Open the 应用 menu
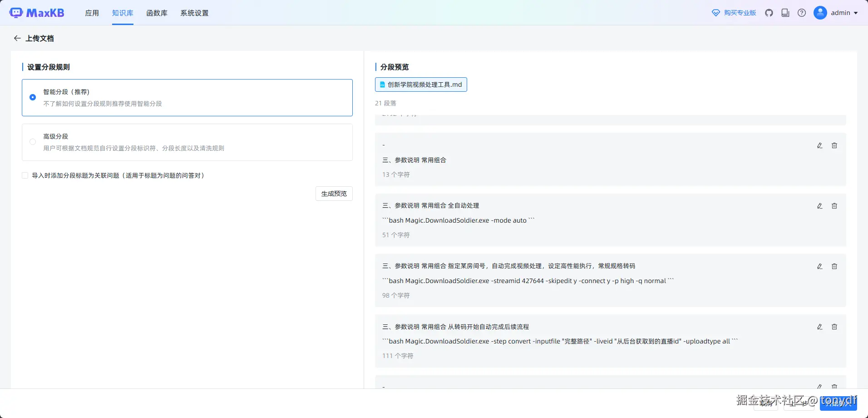This screenshot has width=868, height=418. point(92,13)
